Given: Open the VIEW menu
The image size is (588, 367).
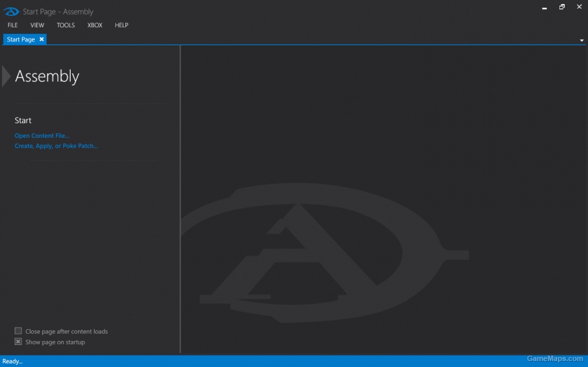Looking at the screenshot, I should tap(37, 25).
